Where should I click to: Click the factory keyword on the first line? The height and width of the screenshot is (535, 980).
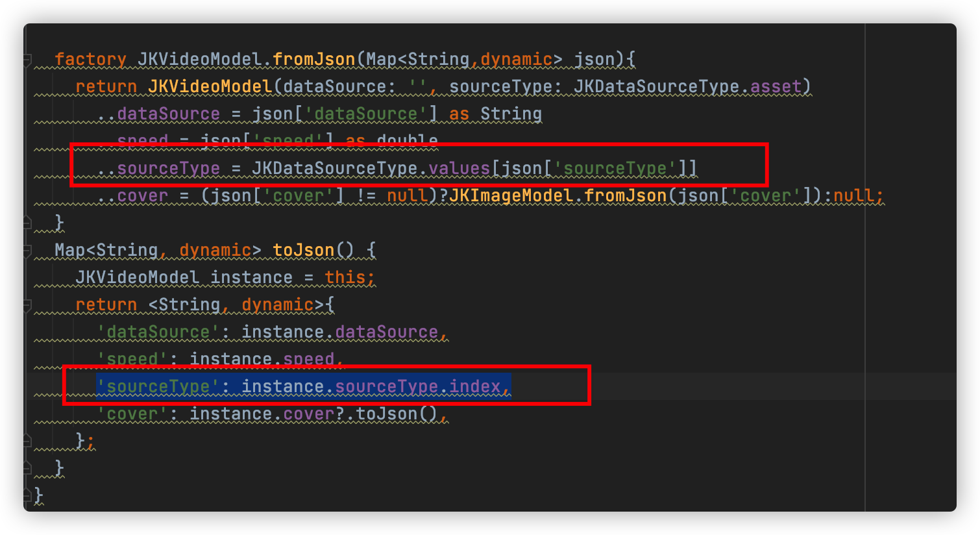(91, 58)
